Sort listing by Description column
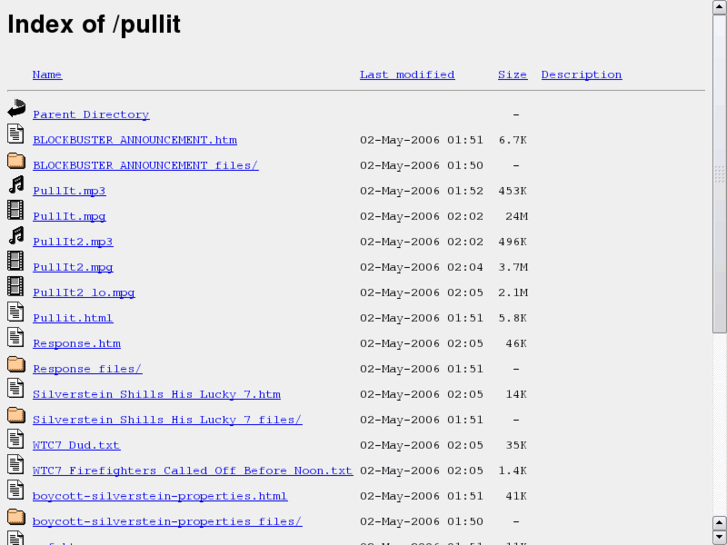This screenshot has width=727, height=545. pos(581,75)
